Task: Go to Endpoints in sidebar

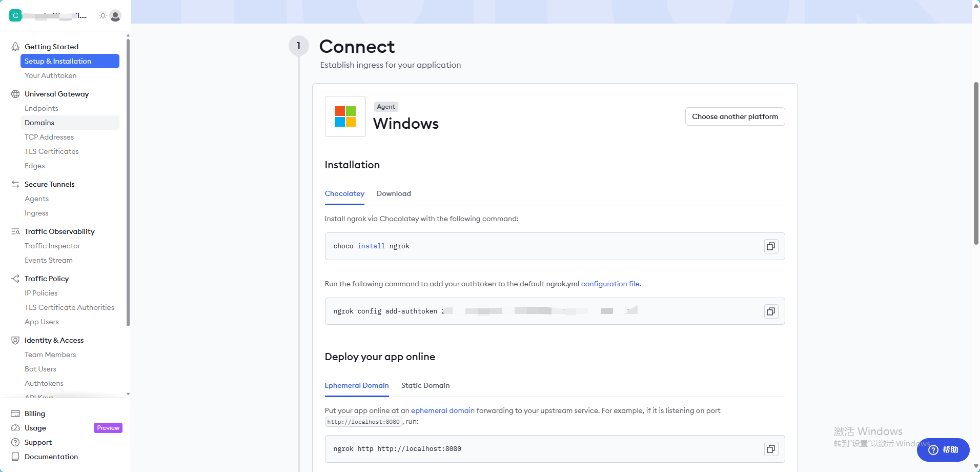Action: pyautogui.click(x=42, y=108)
